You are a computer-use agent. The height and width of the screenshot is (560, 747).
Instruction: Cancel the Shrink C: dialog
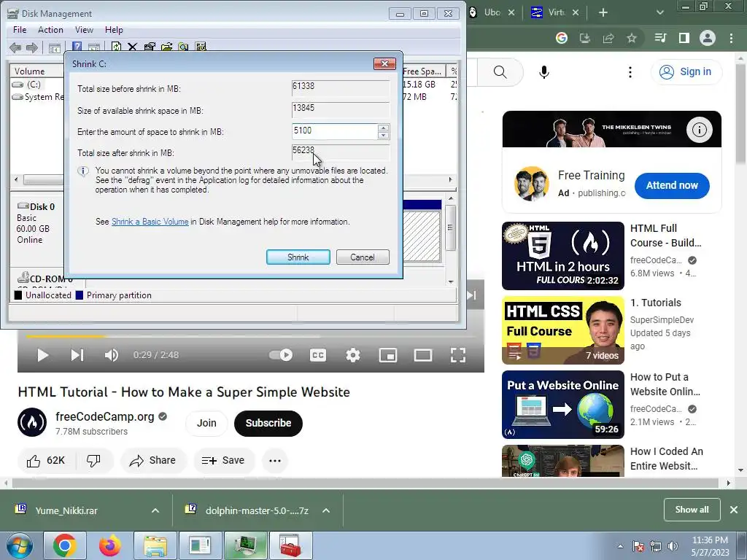tap(363, 257)
